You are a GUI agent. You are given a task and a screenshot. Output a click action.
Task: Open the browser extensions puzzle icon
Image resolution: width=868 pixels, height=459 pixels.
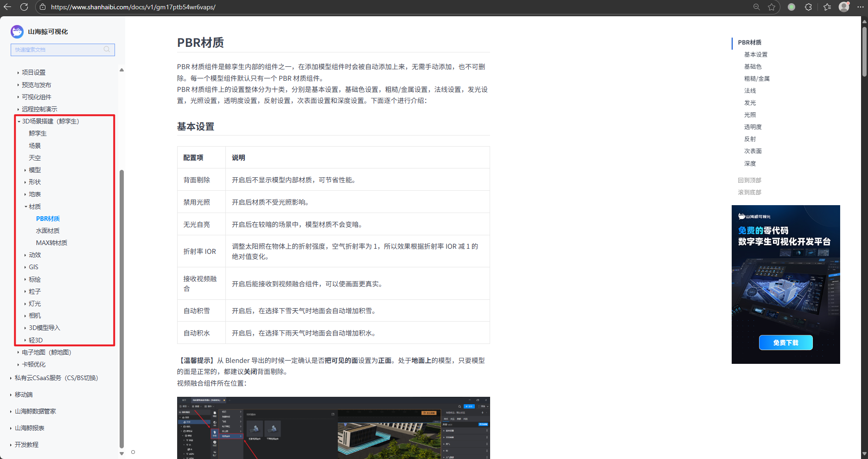[x=808, y=7]
